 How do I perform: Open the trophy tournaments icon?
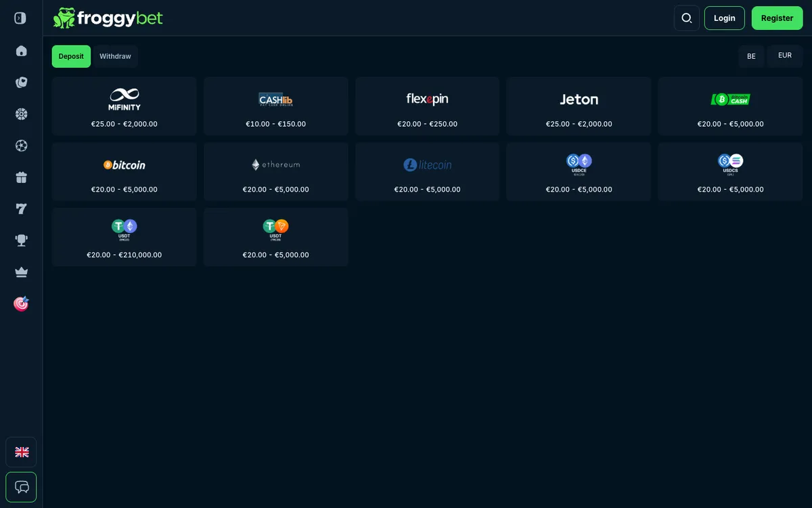tap(21, 240)
